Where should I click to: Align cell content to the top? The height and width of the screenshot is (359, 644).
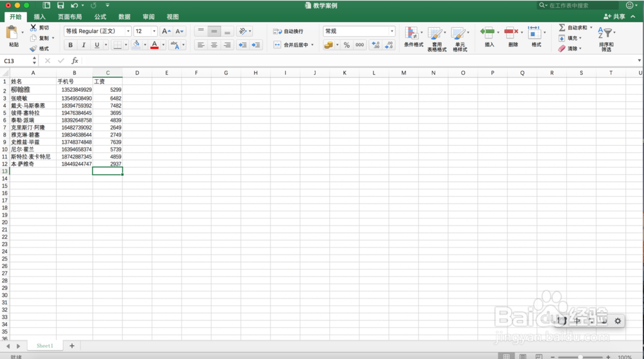(201, 31)
